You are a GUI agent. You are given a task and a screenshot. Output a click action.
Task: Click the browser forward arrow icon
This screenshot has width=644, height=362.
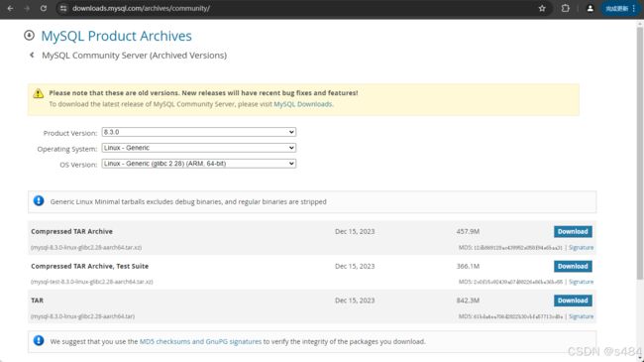point(27,8)
